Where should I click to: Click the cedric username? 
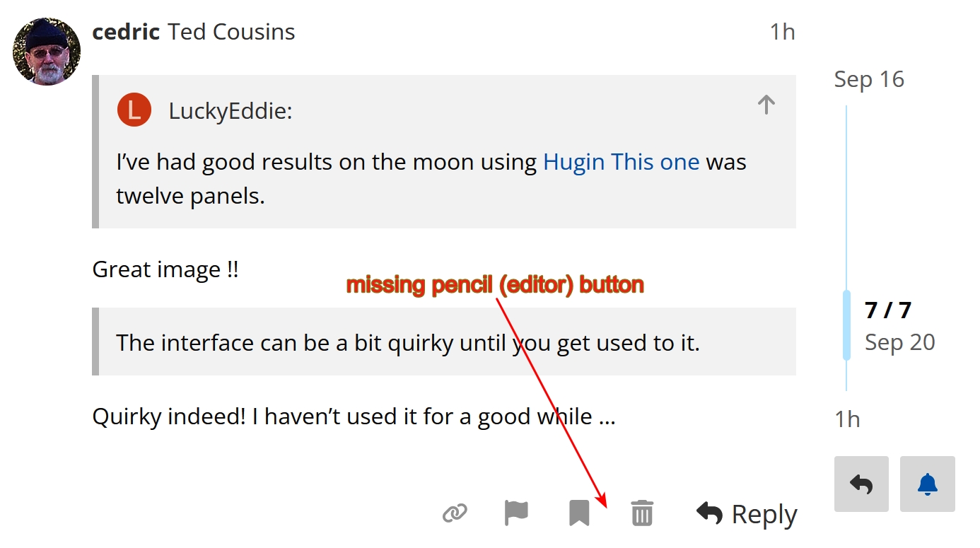click(126, 32)
